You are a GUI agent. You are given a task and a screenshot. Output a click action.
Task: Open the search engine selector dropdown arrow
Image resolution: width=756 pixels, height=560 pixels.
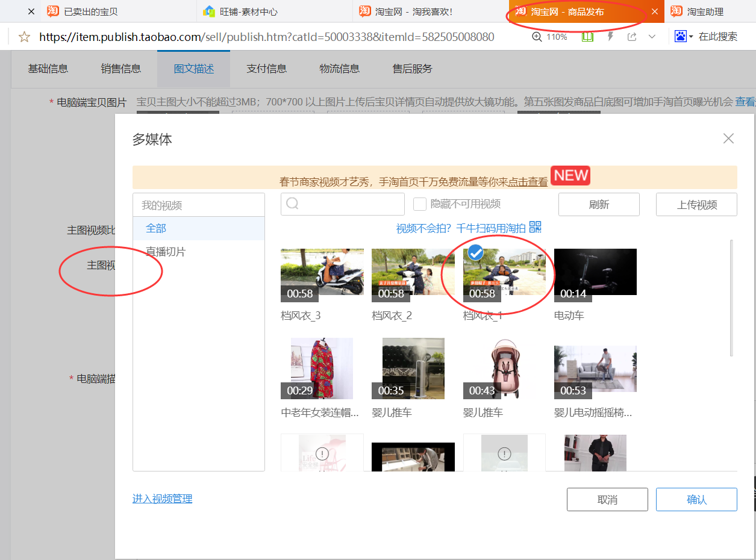(691, 37)
